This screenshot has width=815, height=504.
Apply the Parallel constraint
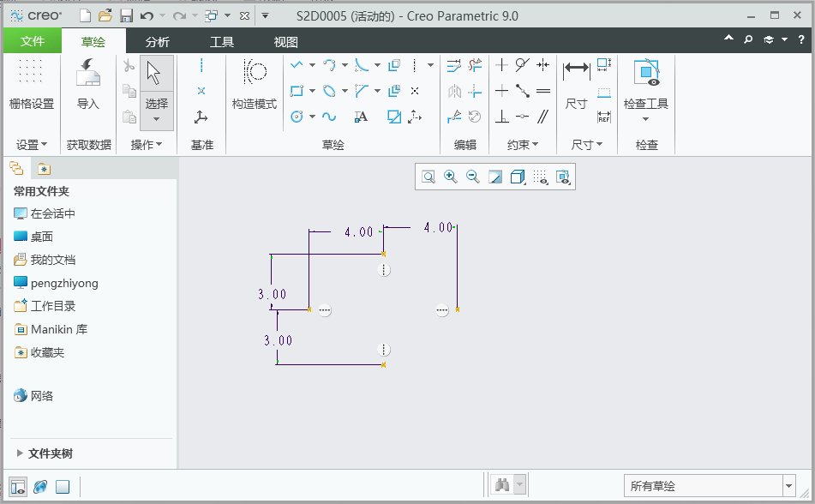click(544, 117)
